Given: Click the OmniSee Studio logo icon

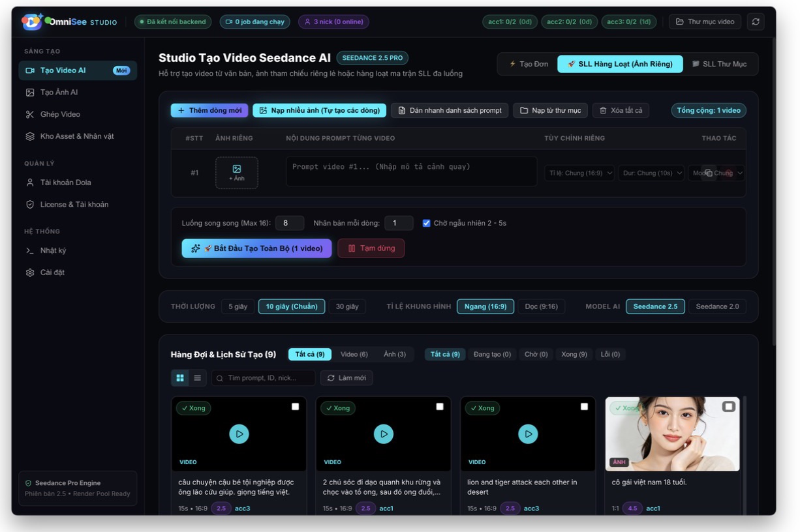Looking at the screenshot, I should coord(31,22).
